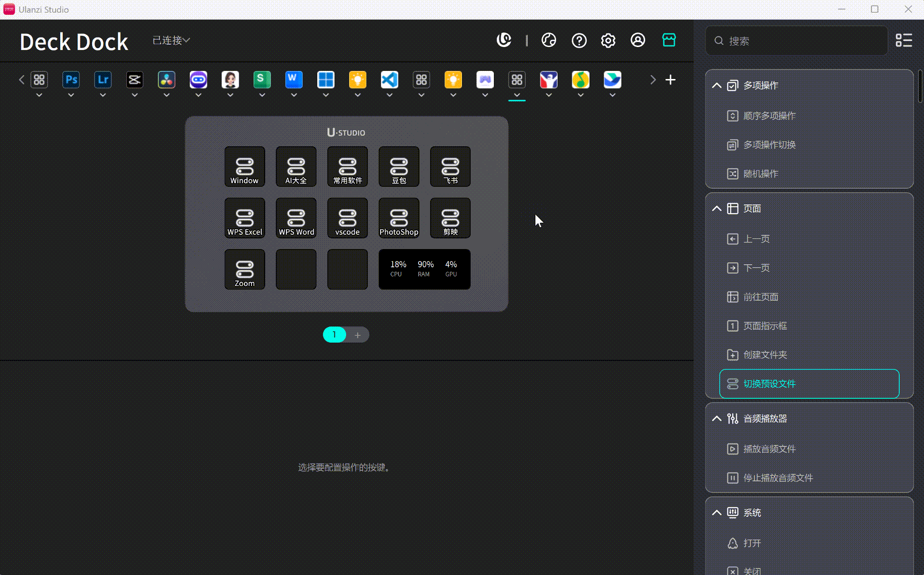Viewport: 924px width, 575px height.
Task: Collapse the 音频播放器 section
Action: click(717, 419)
